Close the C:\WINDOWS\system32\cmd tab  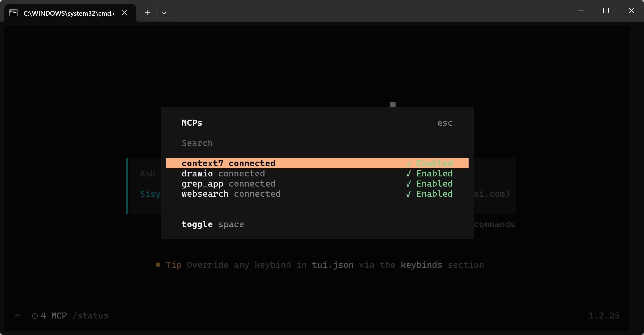pyautogui.click(x=124, y=13)
